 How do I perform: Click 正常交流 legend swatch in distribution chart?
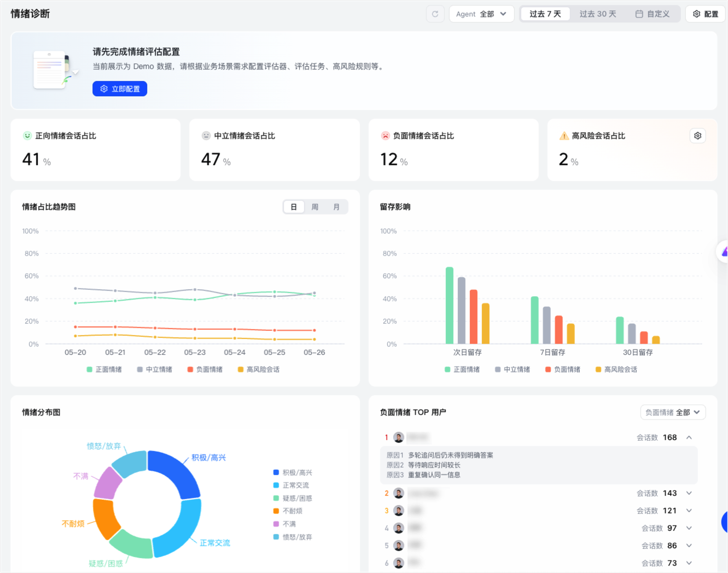click(x=276, y=486)
